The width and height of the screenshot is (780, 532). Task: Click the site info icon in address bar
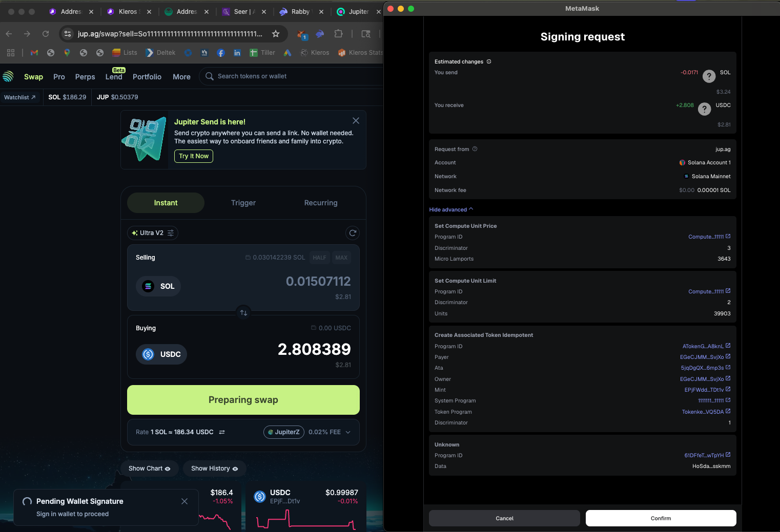(x=68, y=34)
